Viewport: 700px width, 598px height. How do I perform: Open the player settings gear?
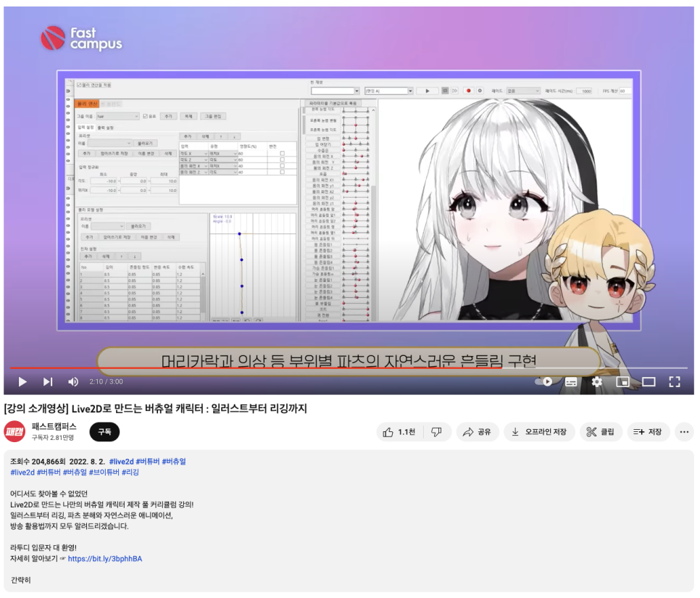tap(597, 383)
